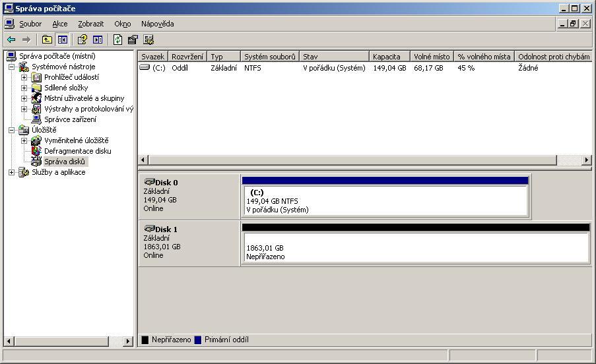Viewport: 596px width, 364px height.
Task: Select Správa počítače (místní) root node
Action: click(57, 56)
